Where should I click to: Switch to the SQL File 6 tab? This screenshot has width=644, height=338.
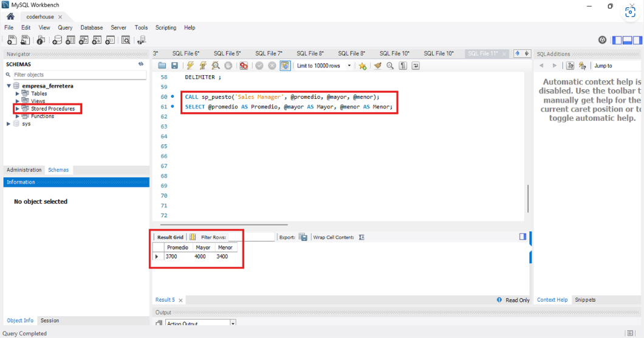[186, 53]
